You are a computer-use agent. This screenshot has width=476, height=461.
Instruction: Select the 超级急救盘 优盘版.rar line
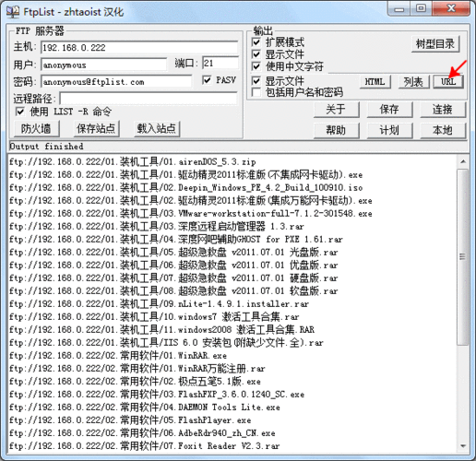[x=173, y=265]
